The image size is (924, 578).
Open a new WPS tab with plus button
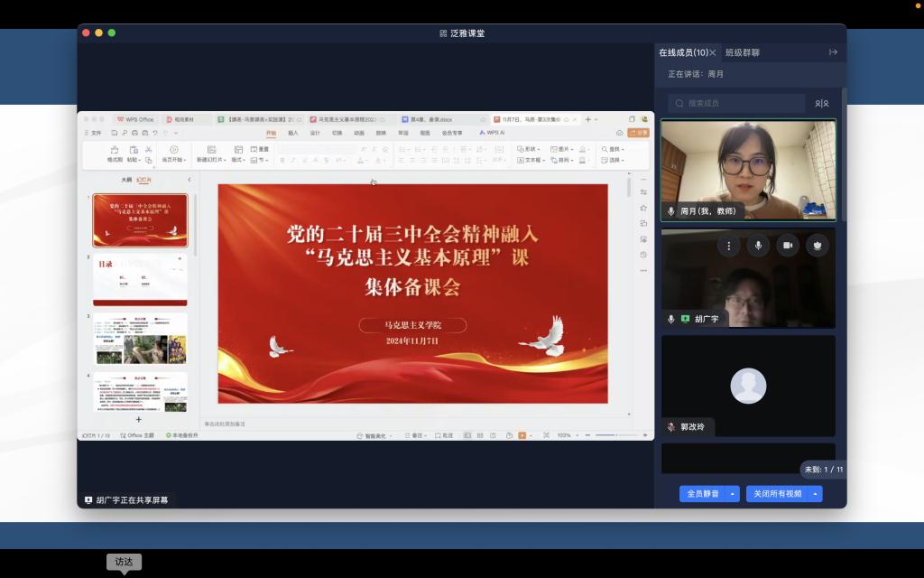click(x=587, y=120)
